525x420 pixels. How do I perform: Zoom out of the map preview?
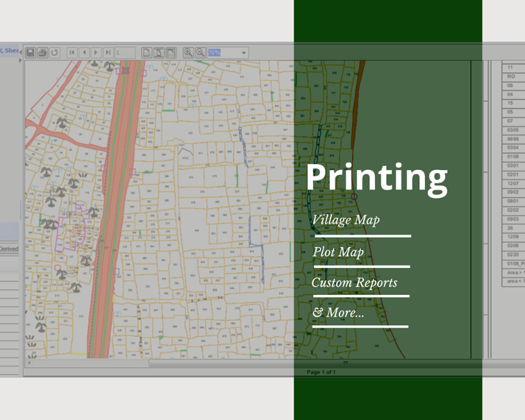tap(200, 53)
